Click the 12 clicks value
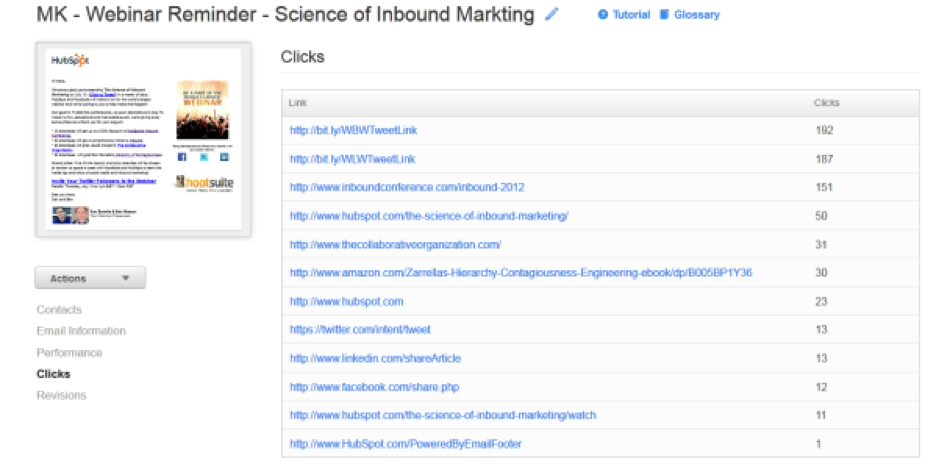 [x=821, y=387]
